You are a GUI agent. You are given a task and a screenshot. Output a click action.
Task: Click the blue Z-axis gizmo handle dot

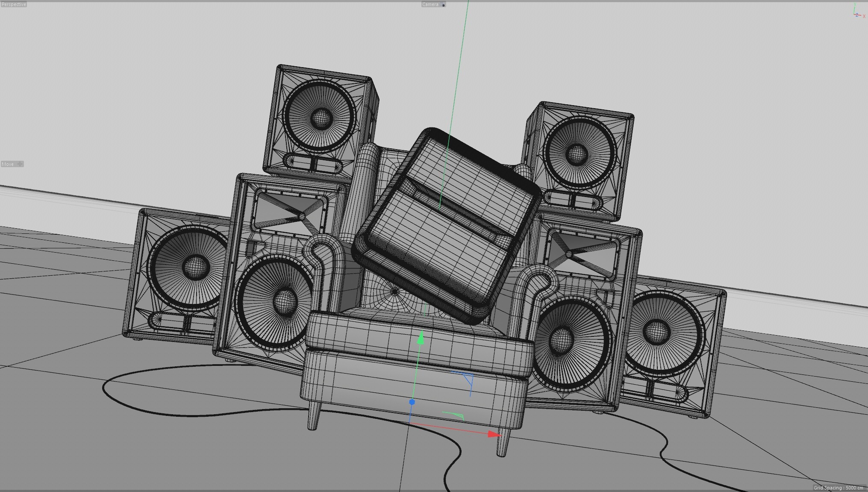point(412,402)
